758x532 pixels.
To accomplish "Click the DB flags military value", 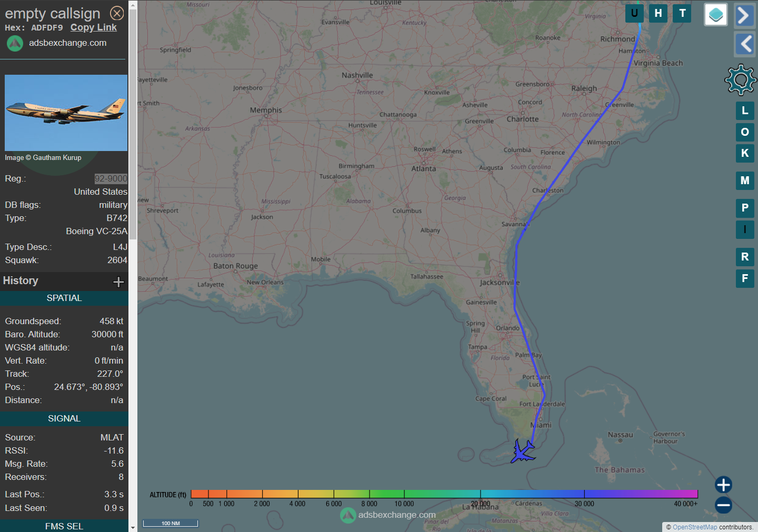I will [x=113, y=205].
